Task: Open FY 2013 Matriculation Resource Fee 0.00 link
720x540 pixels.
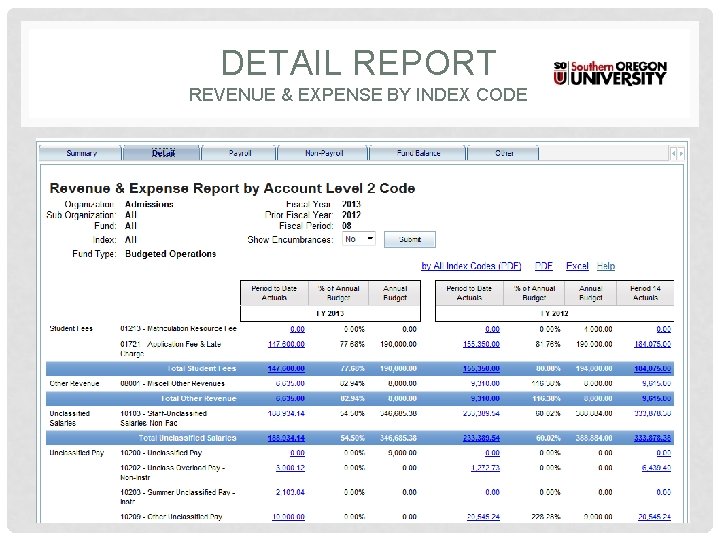Action: [x=298, y=329]
